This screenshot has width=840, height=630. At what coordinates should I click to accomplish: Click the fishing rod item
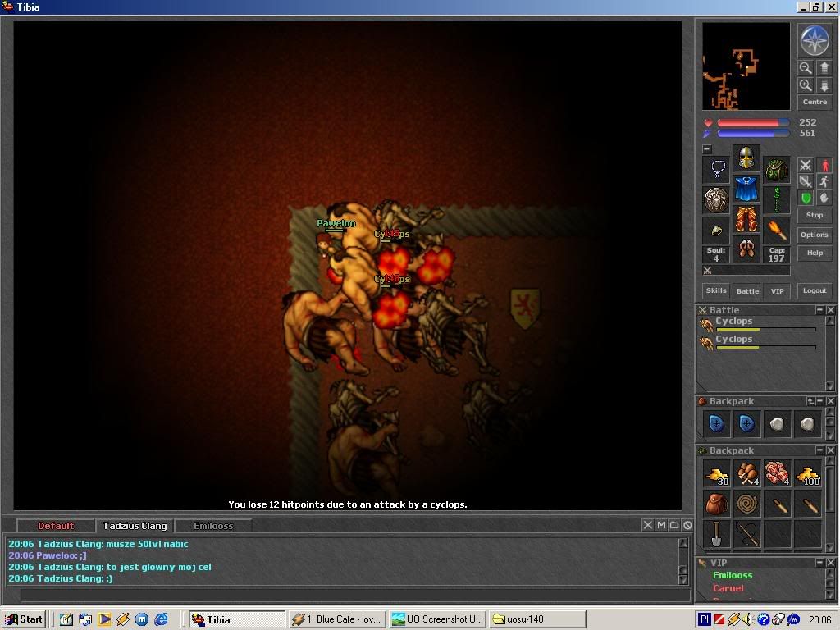tap(746, 534)
